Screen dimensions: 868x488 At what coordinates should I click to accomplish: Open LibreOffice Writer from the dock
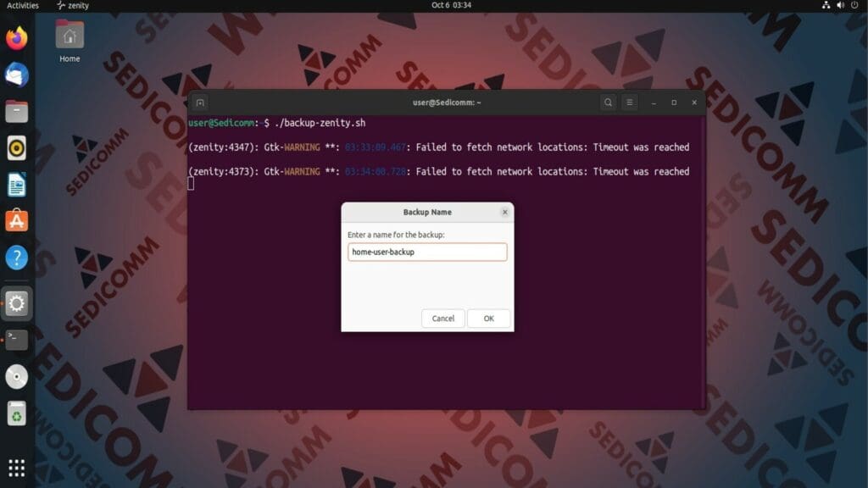click(x=16, y=184)
